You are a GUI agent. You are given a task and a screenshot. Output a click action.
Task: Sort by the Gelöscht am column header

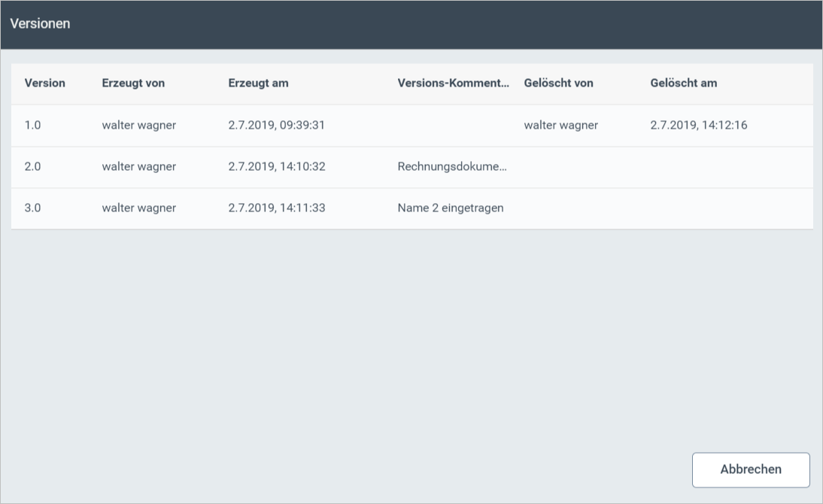pos(683,83)
